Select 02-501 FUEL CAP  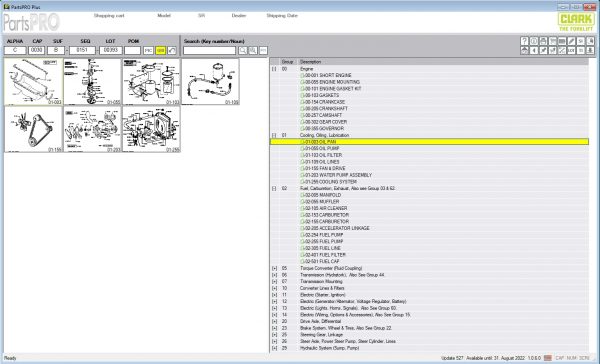pyautogui.click(x=322, y=261)
